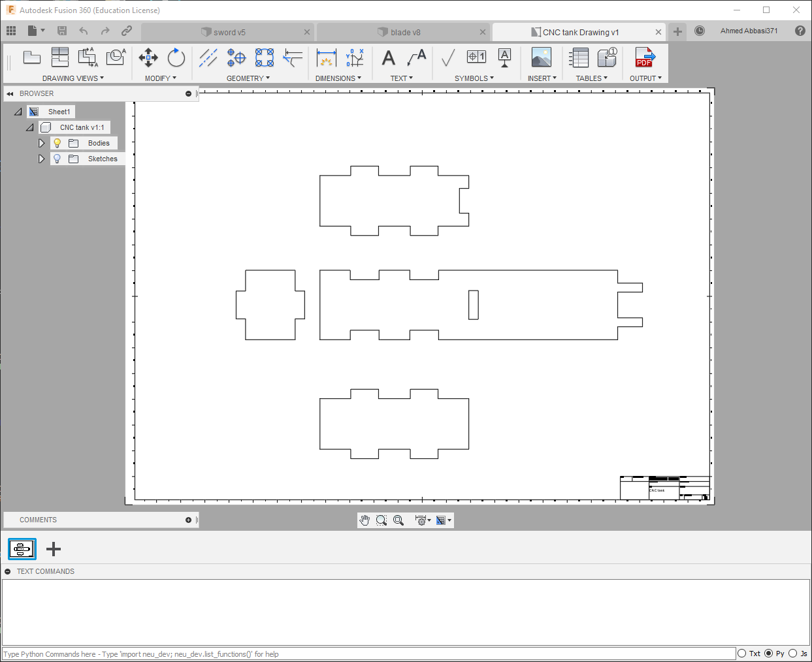Image resolution: width=812 pixels, height=662 pixels.
Task: Insert a Table (parts list)
Action: [x=579, y=57]
